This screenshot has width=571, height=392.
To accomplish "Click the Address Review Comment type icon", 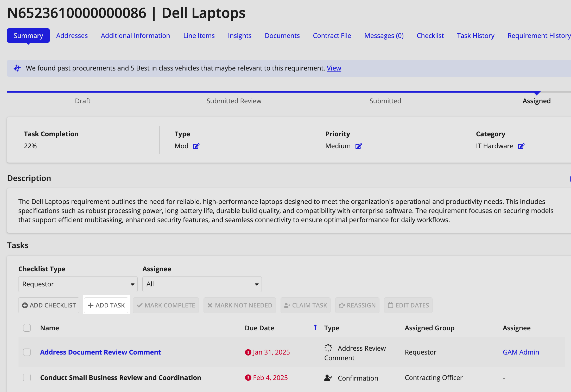I will [x=328, y=348].
